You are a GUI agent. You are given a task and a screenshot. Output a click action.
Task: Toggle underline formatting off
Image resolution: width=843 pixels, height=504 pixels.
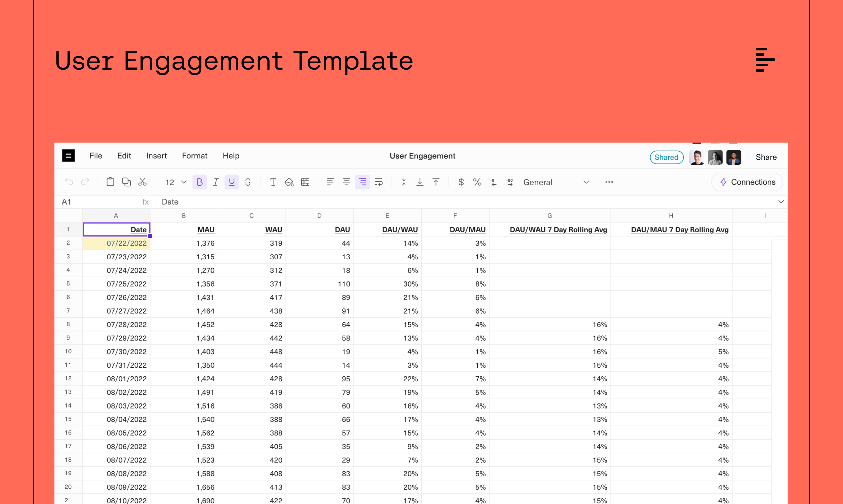(x=232, y=182)
